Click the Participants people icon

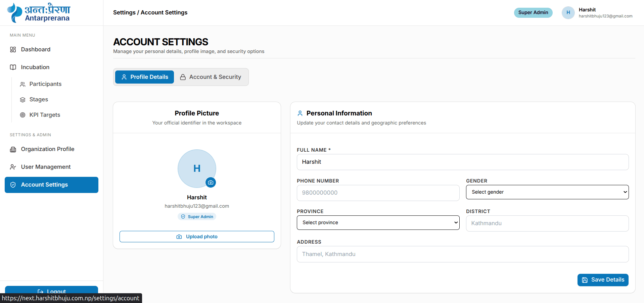[22, 84]
